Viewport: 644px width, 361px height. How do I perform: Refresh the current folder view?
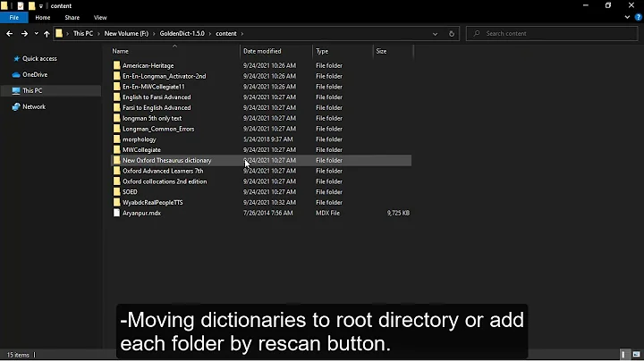click(452, 34)
